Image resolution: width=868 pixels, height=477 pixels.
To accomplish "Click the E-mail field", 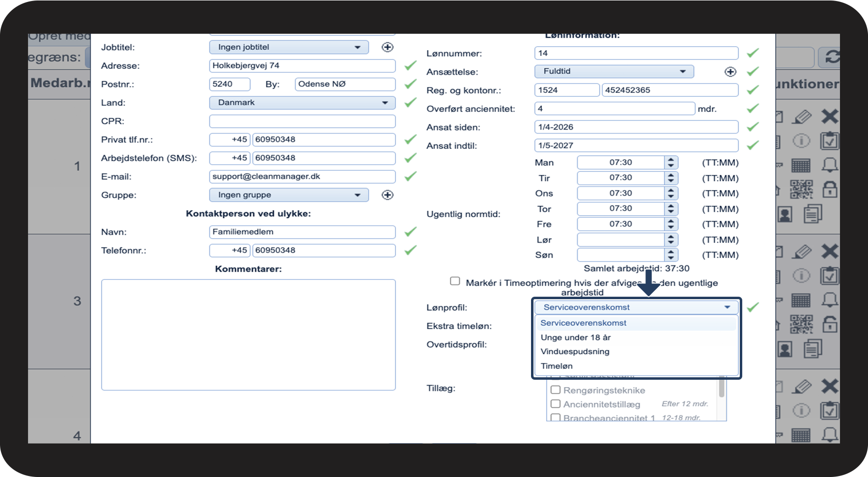I will click(x=303, y=176).
